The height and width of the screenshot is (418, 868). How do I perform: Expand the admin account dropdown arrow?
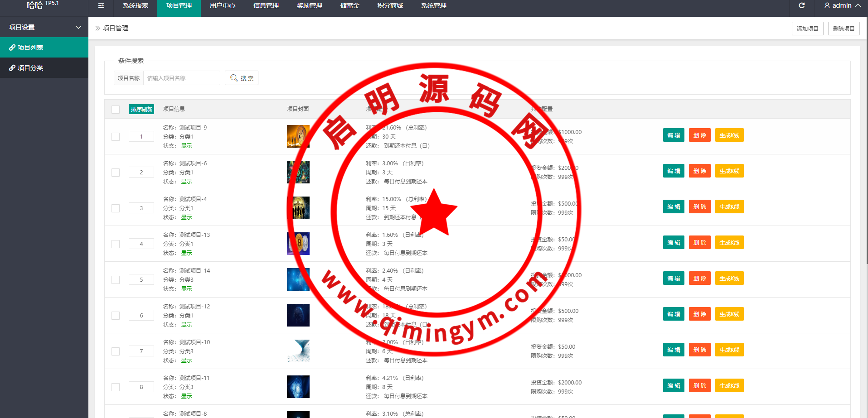[858, 5]
